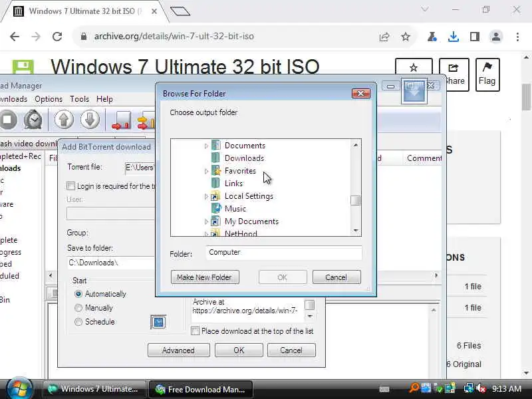The height and width of the screenshot is (399, 532).
Task: Click the red arrow chart toolbar icon
Action: coord(121,121)
